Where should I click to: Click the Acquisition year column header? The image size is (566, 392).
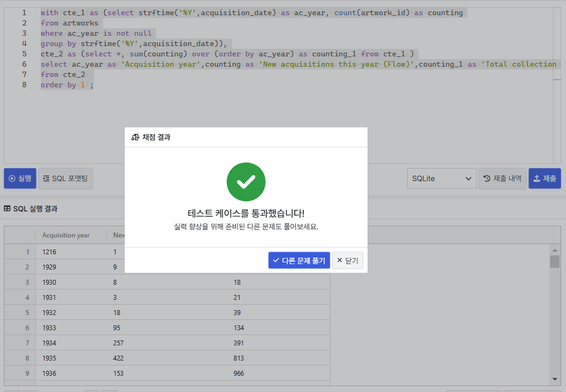click(70, 235)
